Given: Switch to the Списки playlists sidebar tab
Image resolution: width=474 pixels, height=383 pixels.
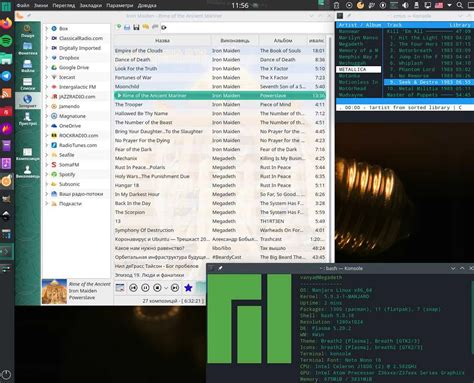Looking at the screenshot, I should coord(28,84).
